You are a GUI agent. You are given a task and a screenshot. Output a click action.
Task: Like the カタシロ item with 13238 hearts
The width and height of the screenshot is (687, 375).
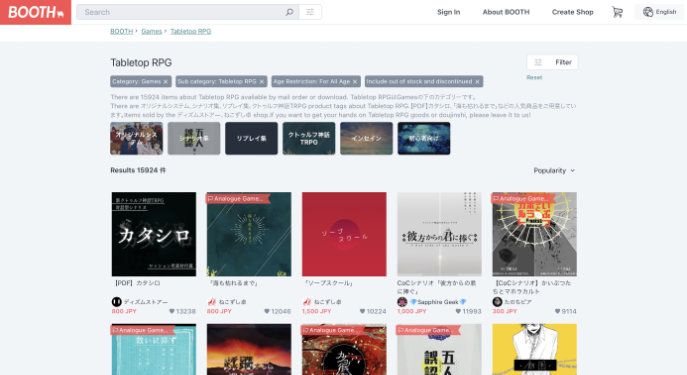pyautogui.click(x=172, y=311)
